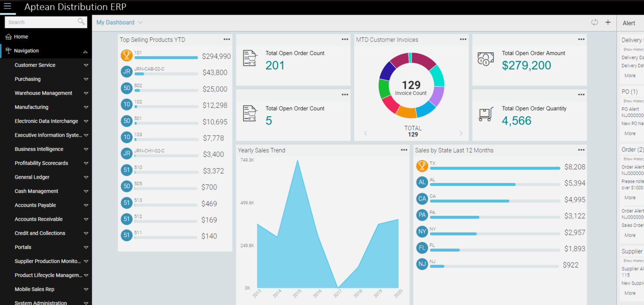This screenshot has height=305, width=644.
Task: Click the trophy icon next to TX
Action: [422, 166]
